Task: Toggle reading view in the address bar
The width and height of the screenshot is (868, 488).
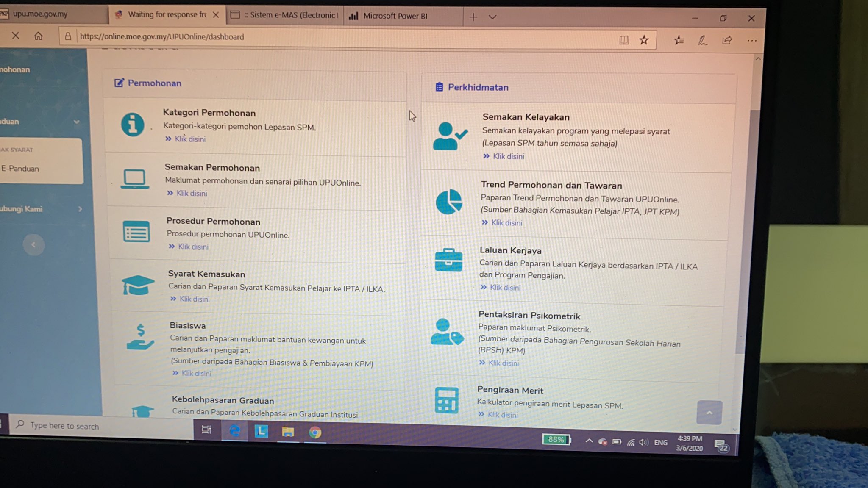Action: click(x=624, y=39)
